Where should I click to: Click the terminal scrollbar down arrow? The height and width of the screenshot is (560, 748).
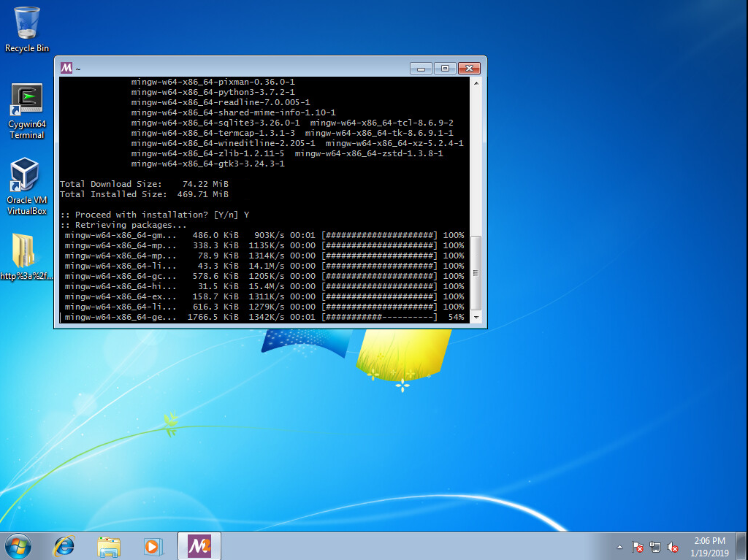(476, 318)
